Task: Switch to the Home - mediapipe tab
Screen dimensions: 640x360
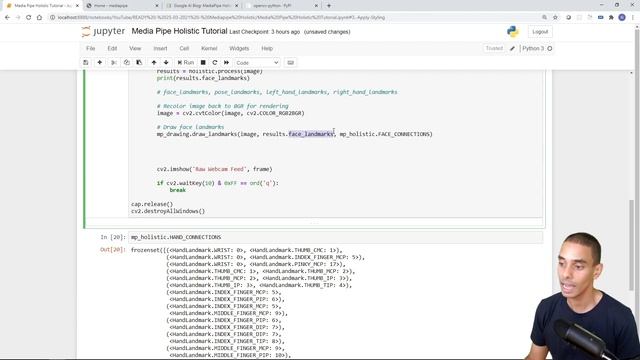Action: tap(123, 6)
